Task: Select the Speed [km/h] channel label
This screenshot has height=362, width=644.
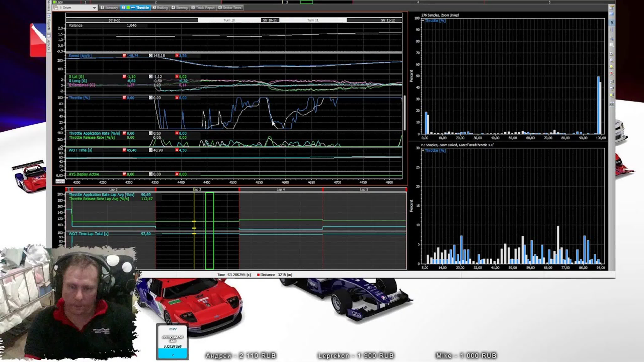Action: [80, 55]
